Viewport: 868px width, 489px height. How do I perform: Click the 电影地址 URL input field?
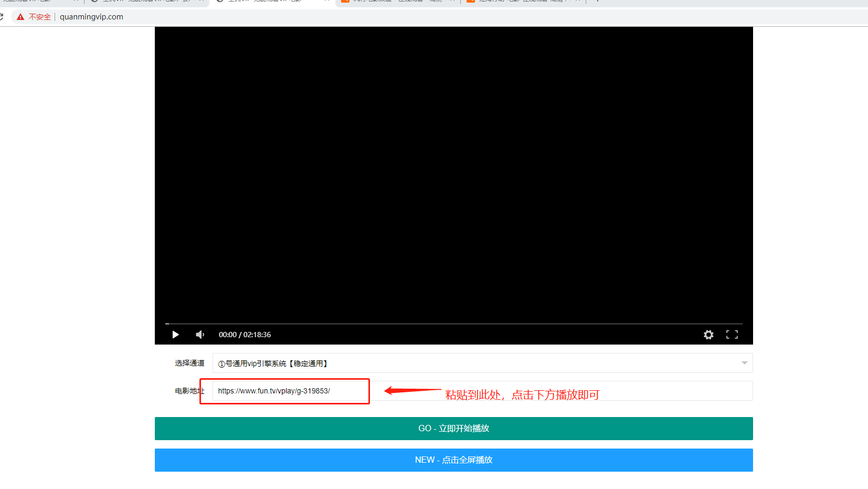tap(482, 391)
